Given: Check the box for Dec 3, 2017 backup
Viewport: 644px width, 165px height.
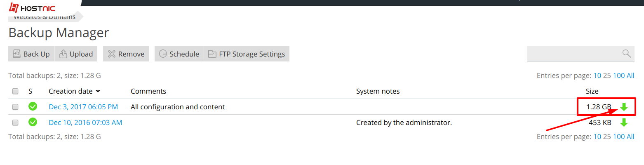Looking at the screenshot, I should click(15, 107).
